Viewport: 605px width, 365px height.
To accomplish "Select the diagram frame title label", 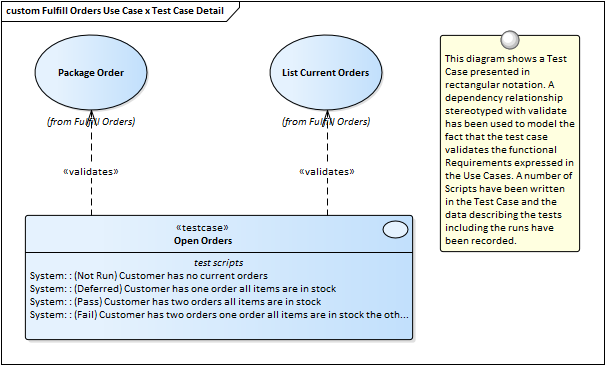I will (115, 11).
